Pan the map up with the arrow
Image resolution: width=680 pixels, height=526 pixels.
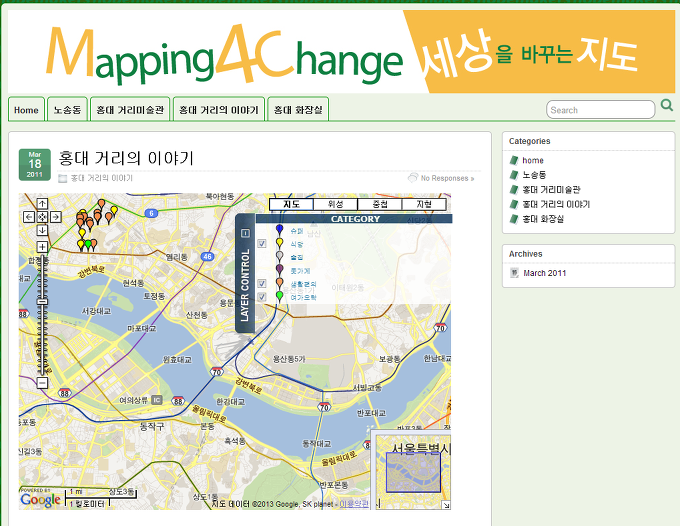pyautogui.click(x=42, y=204)
